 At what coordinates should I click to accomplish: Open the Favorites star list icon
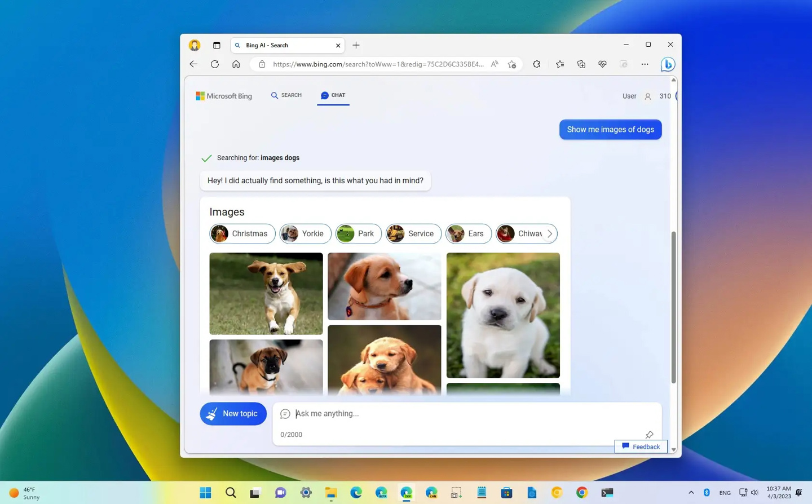pyautogui.click(x=559, y=64)
